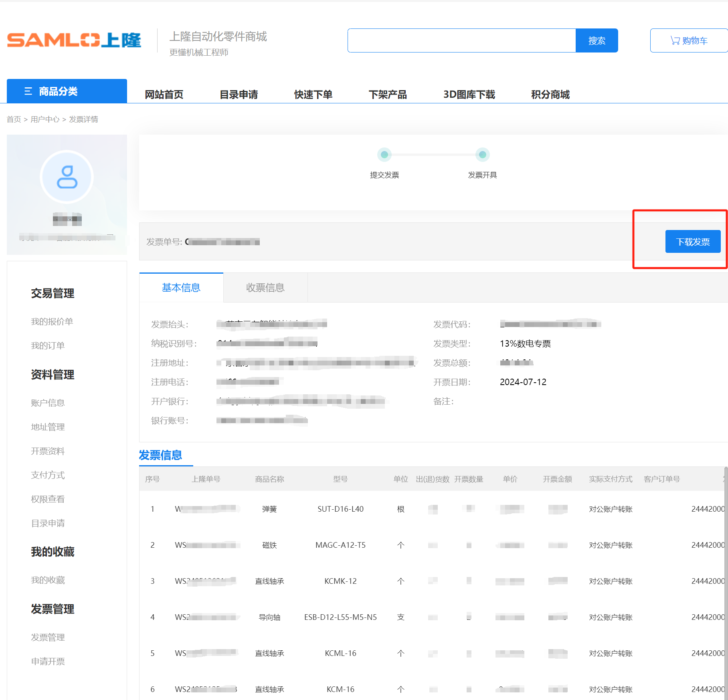Viewport: 728px width, 700px height.
Task: Open 地址管理 in sidebar
Action: pyautogui.click(x=48, y=427)
